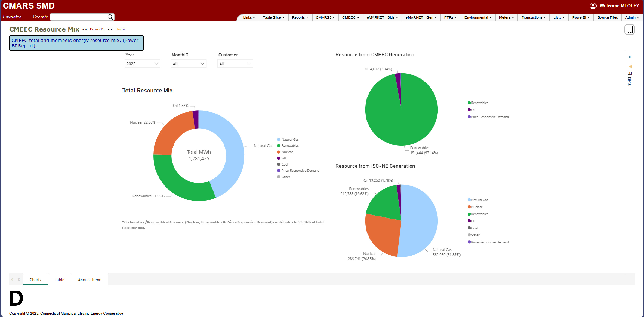Open the MonthID dropdown
The height and width of the screenshot is (317, 644).
click(x=189, y=64)
